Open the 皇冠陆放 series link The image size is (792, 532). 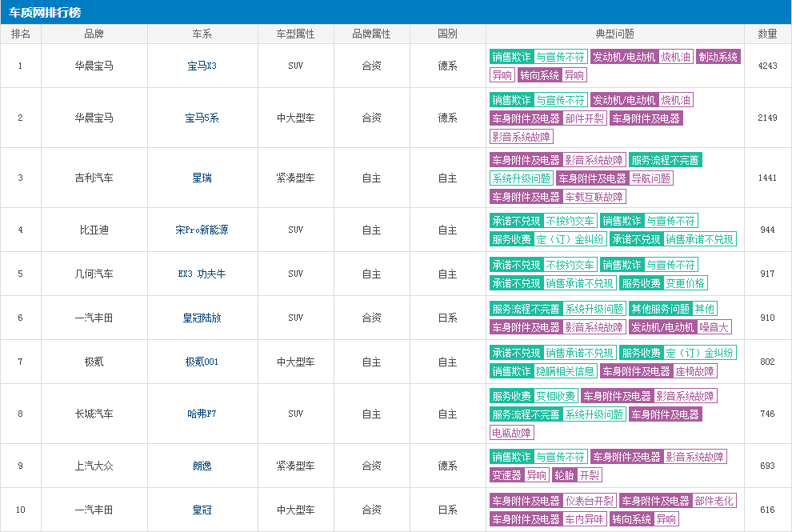[x=202, y=318]
